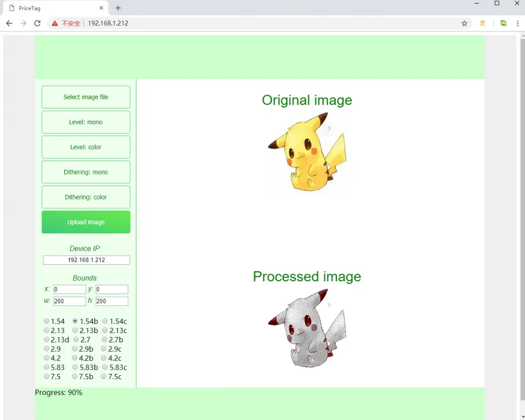The height and width of the screenshot is (420, 525).
Task: Open a new tab with plus icon
Action: pos(118,8)
